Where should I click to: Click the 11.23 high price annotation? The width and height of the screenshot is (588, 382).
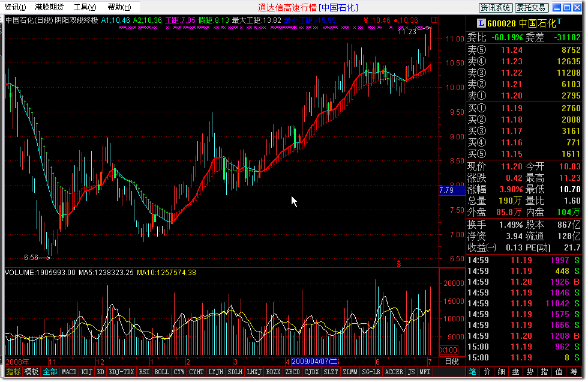pos(407,32)
